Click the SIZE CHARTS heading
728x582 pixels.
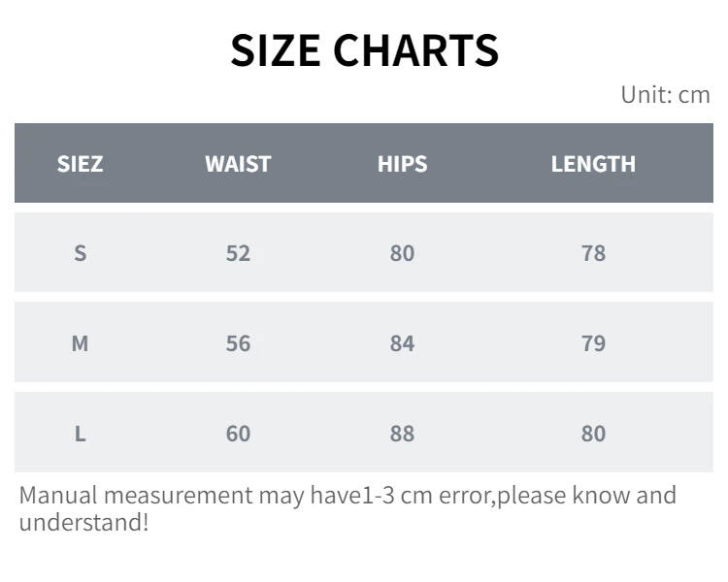point(364,50)
